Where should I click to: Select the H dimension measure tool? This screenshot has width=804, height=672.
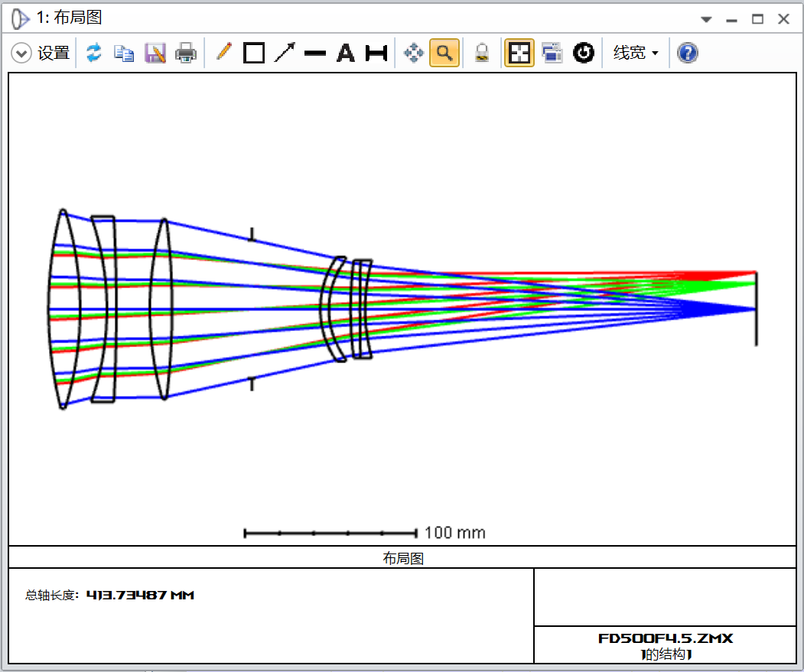coord(376,53)
